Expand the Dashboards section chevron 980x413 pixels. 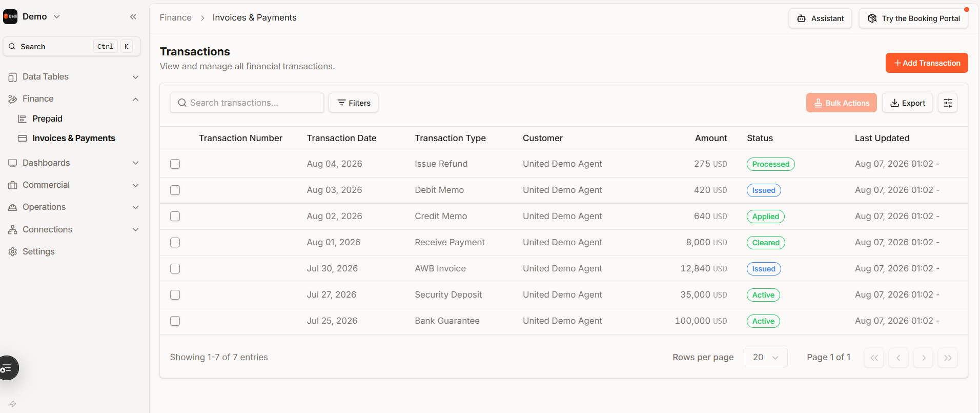(x=136, y=163)
